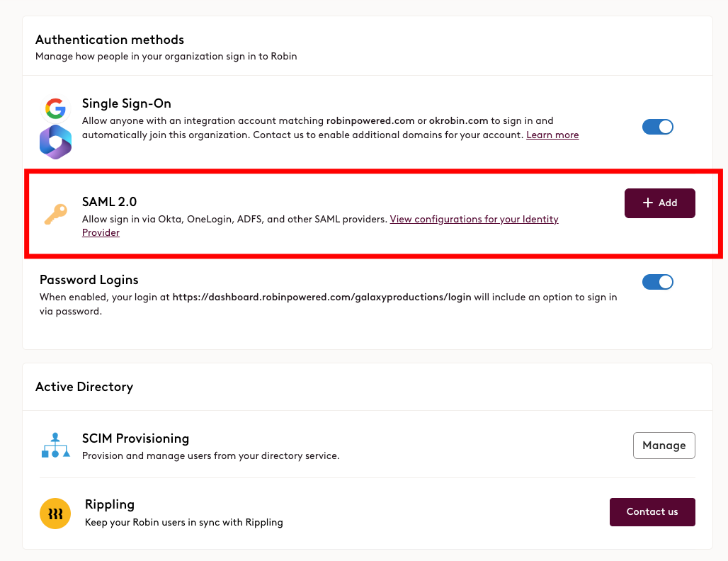Viewport: 728px width, 561px height.
Task: Click the Microsoft Entra shield icon
Action: (55, 141)
